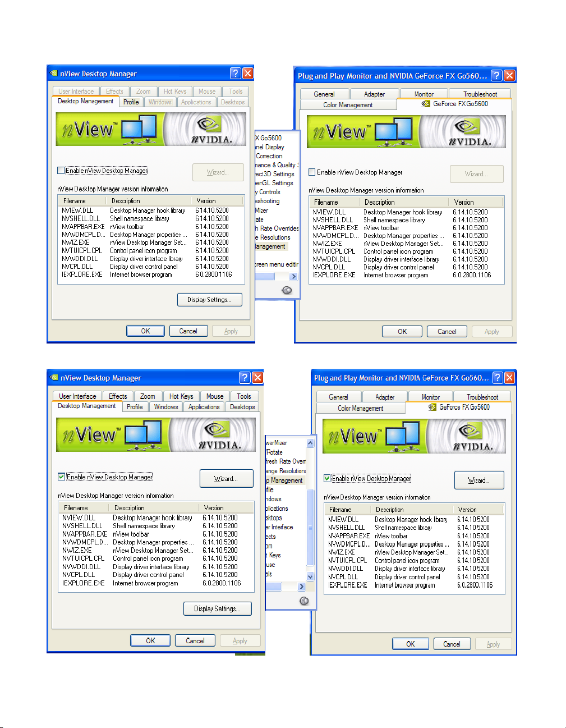Close the lower Plug and Play Monitor dialog
This screenshot has width=566, height=728.
tap(509, 377)
